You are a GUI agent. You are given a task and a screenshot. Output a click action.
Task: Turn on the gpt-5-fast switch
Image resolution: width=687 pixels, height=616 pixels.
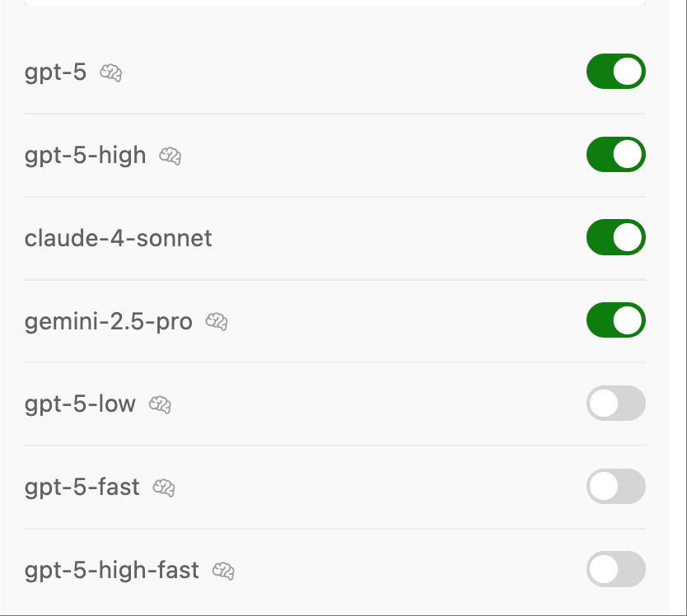point(616,487)
